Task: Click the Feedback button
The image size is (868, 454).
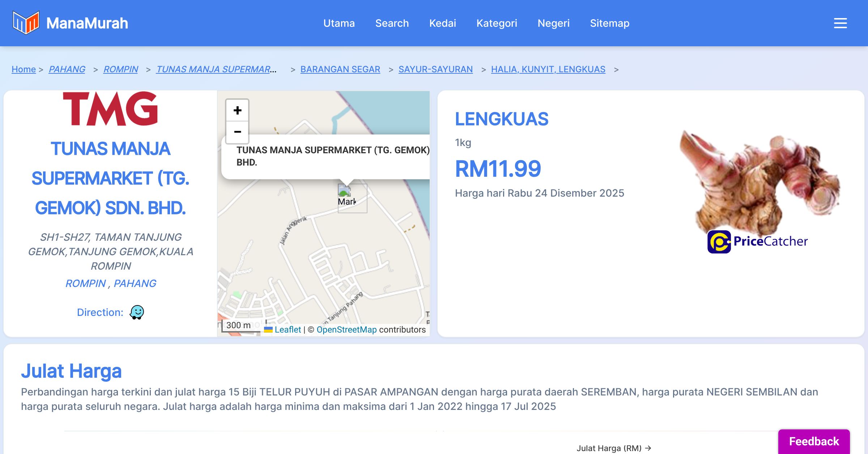Action: pyautogui.click(x=814, y=441)
